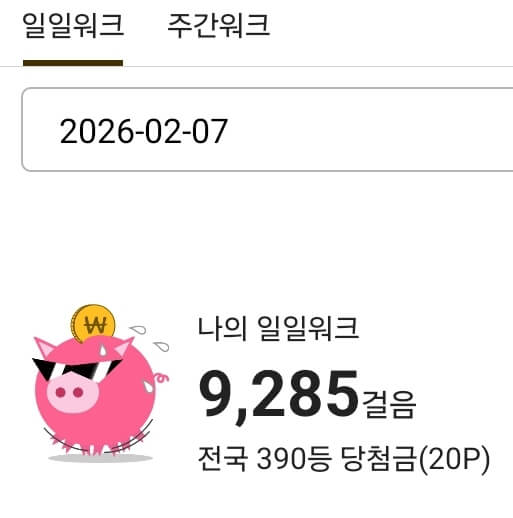Open the date field showing 2026-02-07
This screenshot has height=518, width=513.
pos(267,130)
